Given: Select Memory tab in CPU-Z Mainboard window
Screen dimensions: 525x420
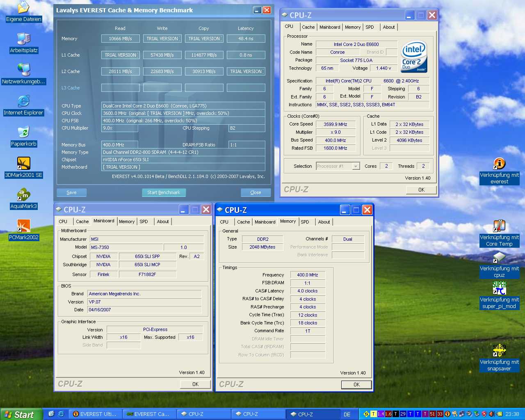Looking at the screenshot, I should [127, 221].
